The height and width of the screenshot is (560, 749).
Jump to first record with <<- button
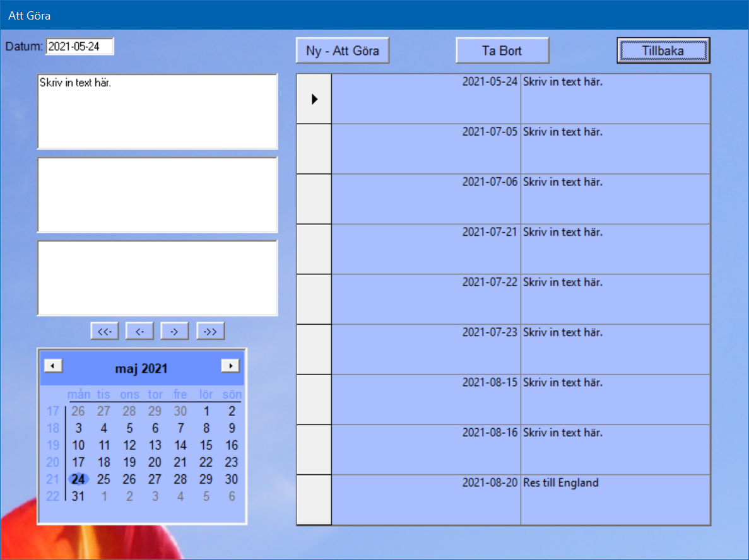105,331
